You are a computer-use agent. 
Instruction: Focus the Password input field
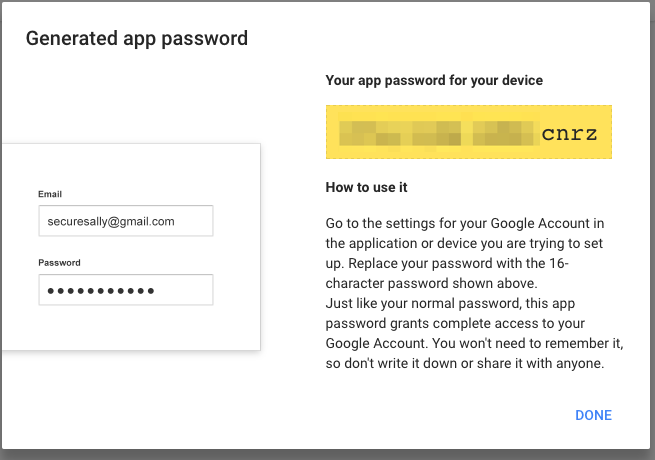click(x=126, y=290)
